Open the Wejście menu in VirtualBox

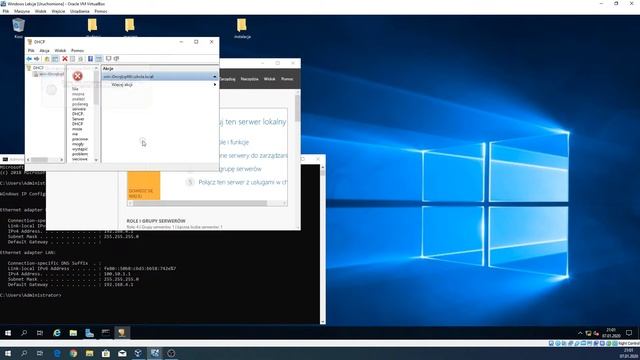tap(58, 11)
